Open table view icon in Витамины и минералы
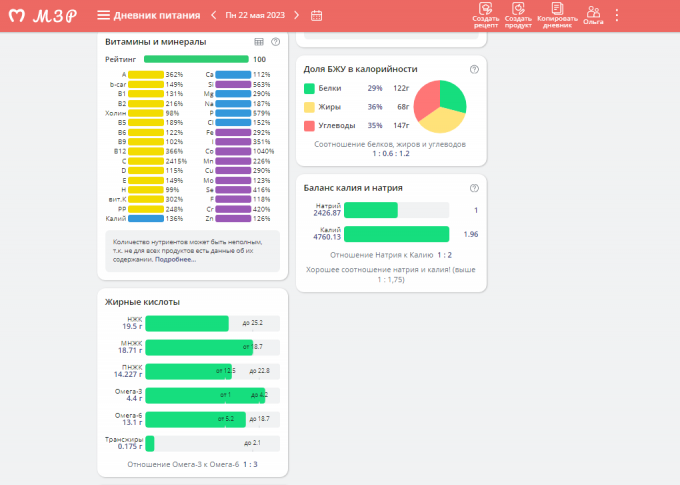This screenshot has width=680, height=485. click(x=259, y=42)
